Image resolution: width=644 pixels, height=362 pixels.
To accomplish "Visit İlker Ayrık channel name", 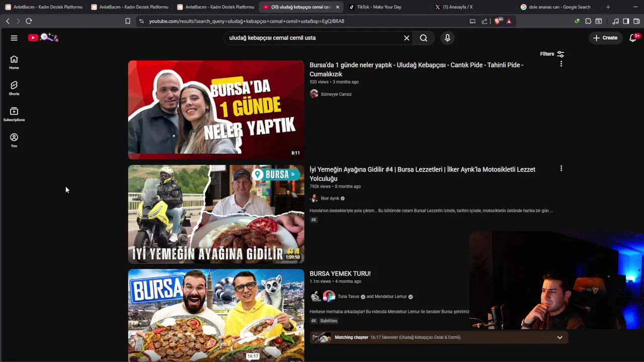I will tap(330, 199).
